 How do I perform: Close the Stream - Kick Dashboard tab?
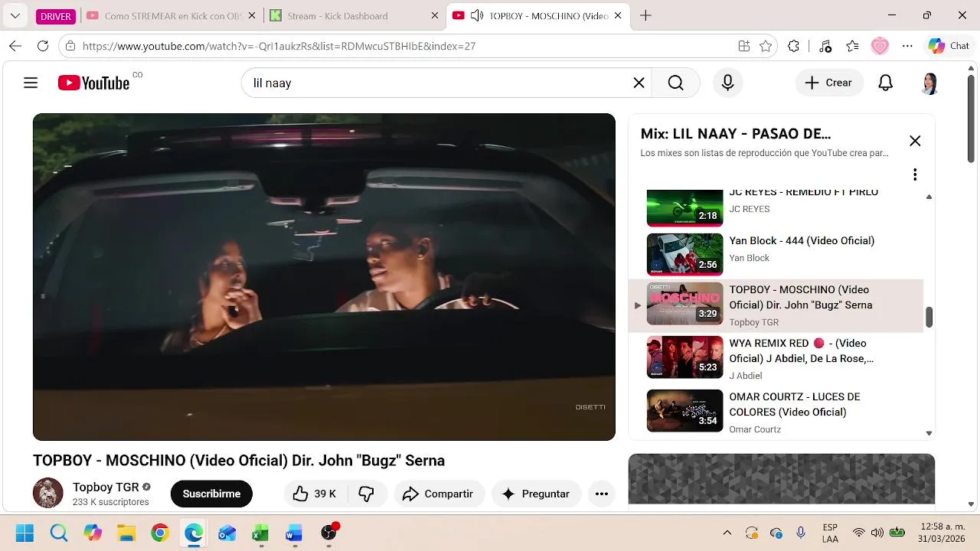[435, 15]
